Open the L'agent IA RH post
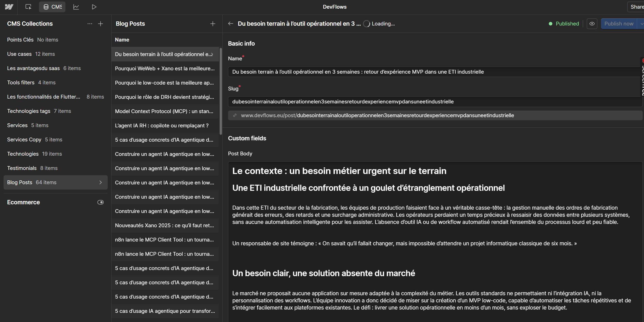The height and width of the screenshot is (322, 644). pos(162,126)
